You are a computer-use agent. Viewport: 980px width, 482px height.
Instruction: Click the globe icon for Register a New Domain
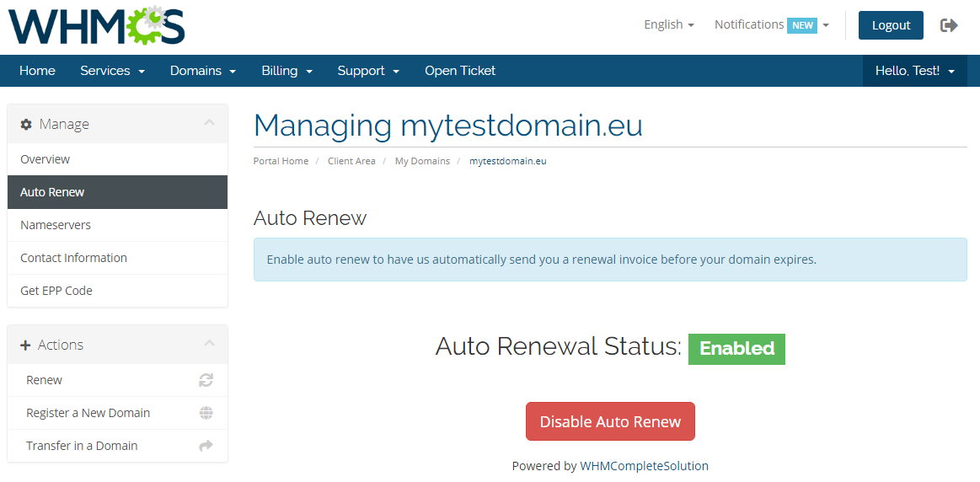pos(206,413)
